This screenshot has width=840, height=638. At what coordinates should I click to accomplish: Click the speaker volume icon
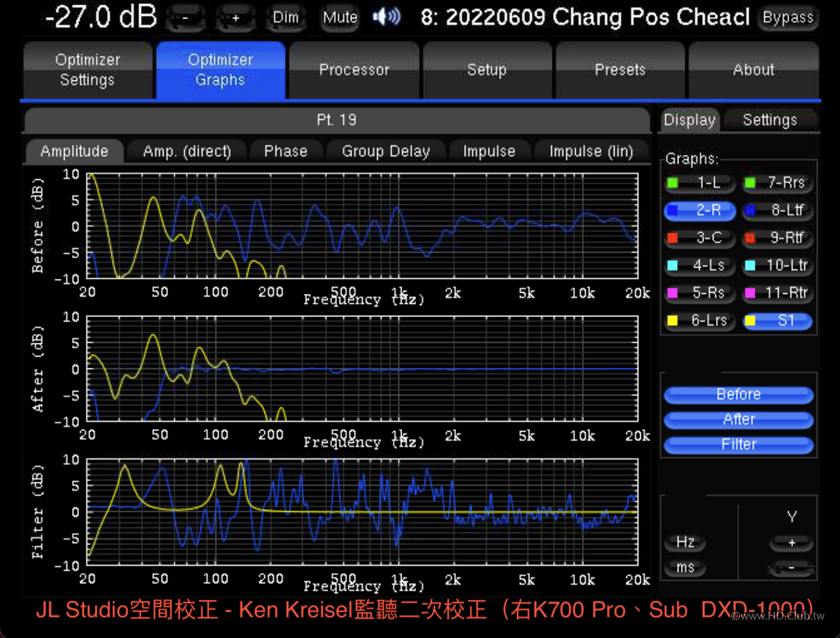click(386, 17)
